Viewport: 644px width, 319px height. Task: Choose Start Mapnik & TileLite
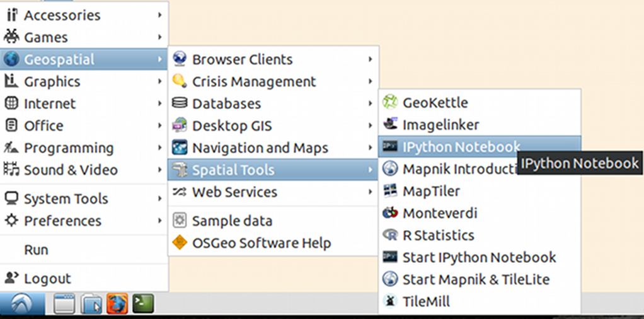click(x=476, y=279)
